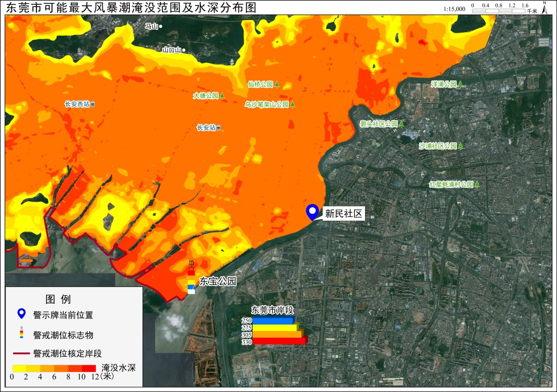Screen dimensions: 557x392
Task: Click the 长安站 station label
Action: (x=206, y=127)
